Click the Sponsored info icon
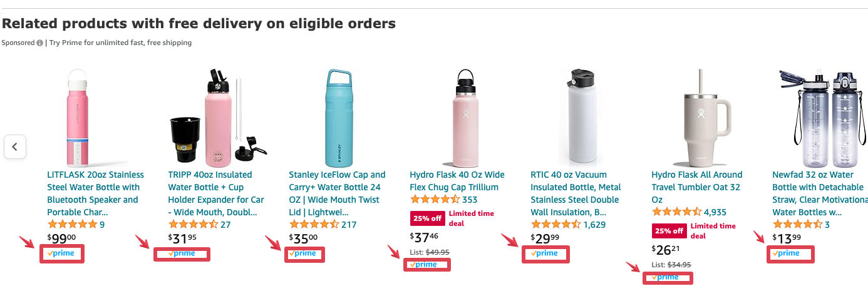 (x=39, y=43)
